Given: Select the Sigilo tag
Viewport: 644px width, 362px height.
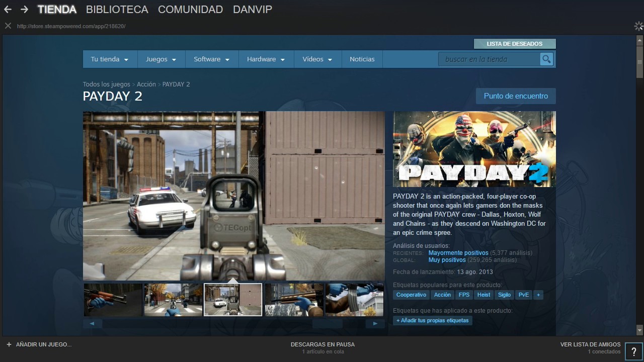Looking at the screenshot, I should 504,295.
